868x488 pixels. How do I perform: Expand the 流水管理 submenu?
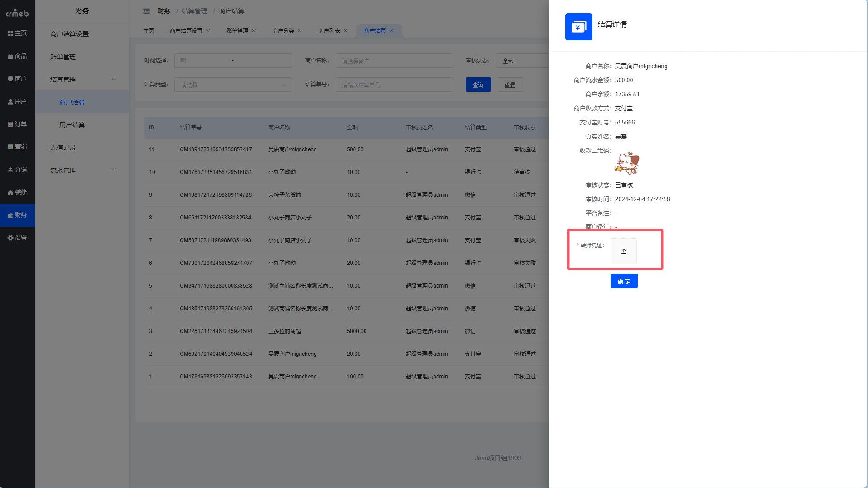click(113, 170)
